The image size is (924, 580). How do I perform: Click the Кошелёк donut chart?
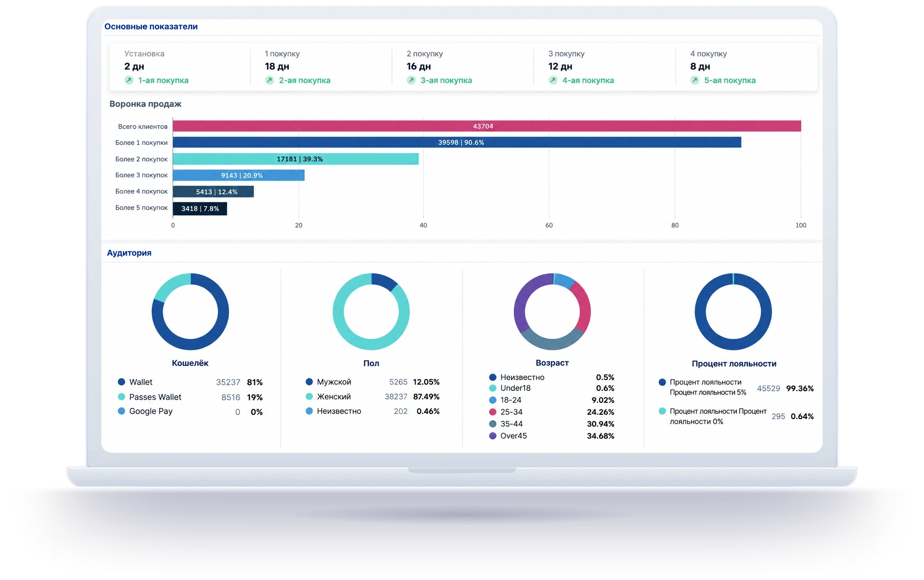pyautogui.click(x=190, y=311)
